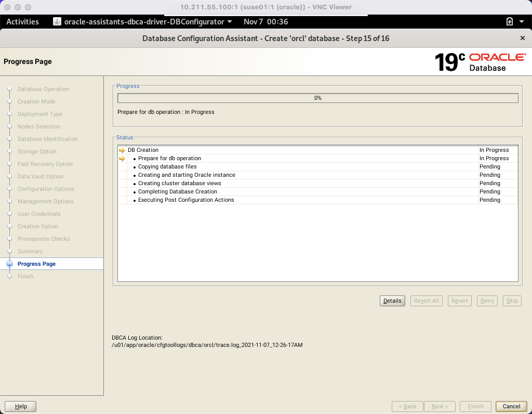
Task: Click the clock showing Nov 7 00:36
Action: point(265,22)
